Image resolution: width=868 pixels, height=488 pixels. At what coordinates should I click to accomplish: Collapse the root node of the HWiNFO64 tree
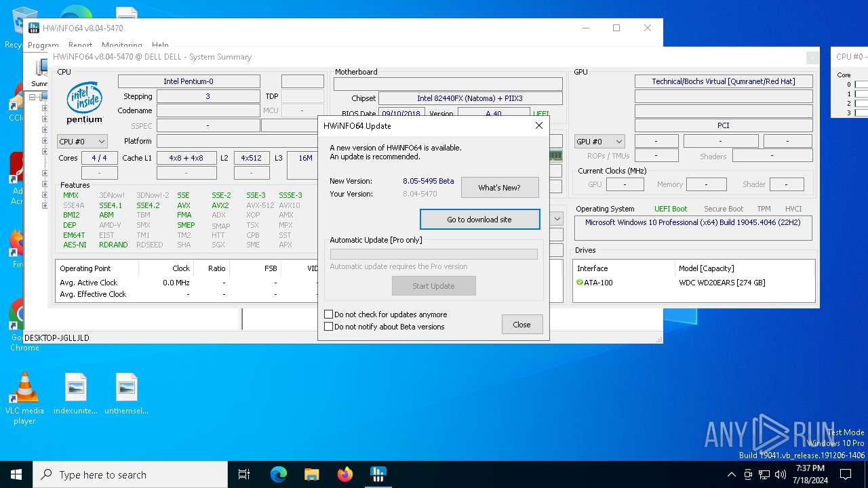[x=32, y=97]
